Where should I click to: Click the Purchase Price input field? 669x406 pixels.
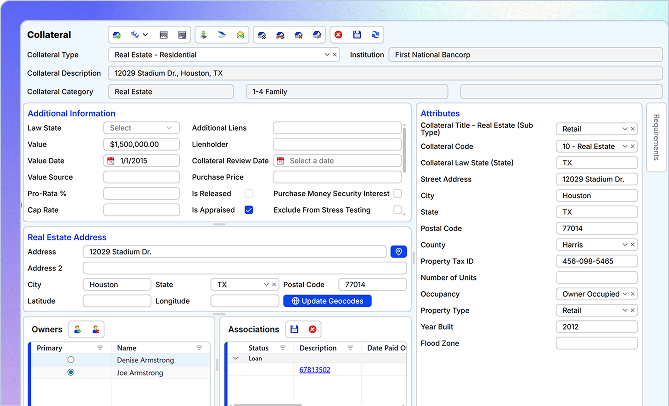(337, 177)
